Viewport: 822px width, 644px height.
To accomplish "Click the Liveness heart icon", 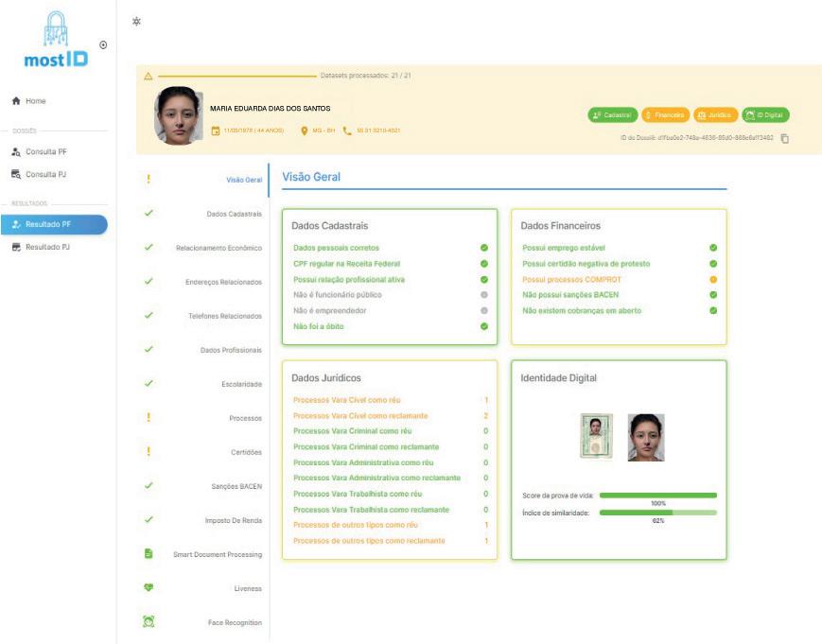I will pyautogui.click(x=149, y=588).
